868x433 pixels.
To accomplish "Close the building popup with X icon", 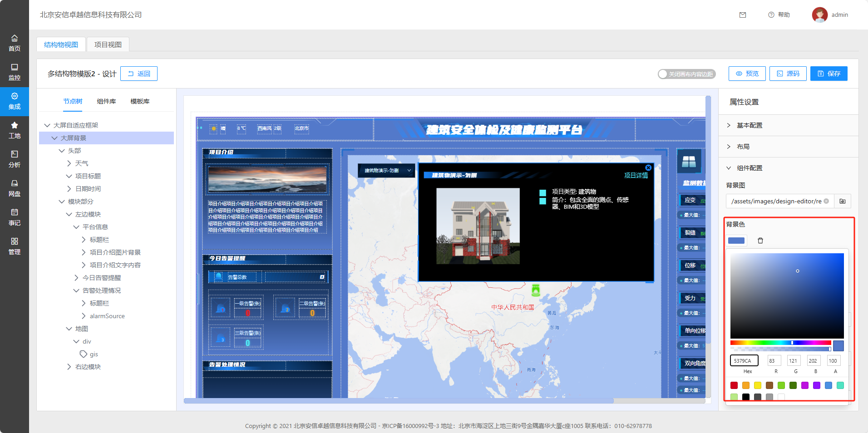I will [x=648, y=168].
